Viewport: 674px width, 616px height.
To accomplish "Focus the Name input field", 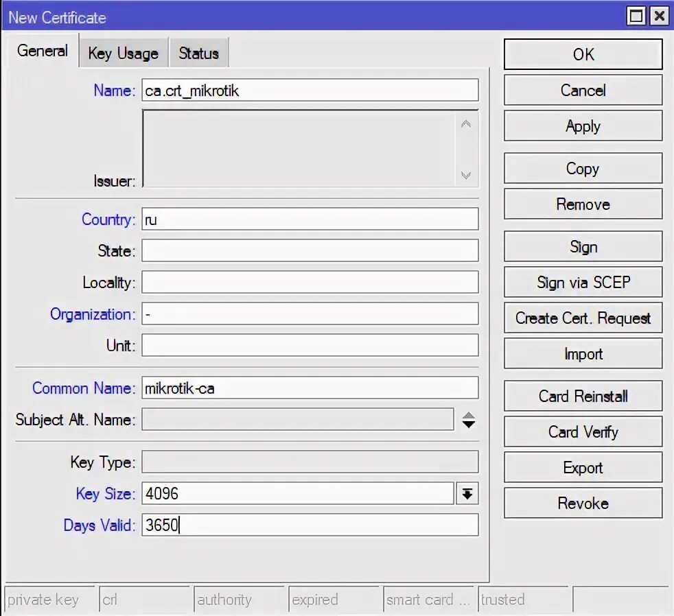I will [x=310, y=91].
